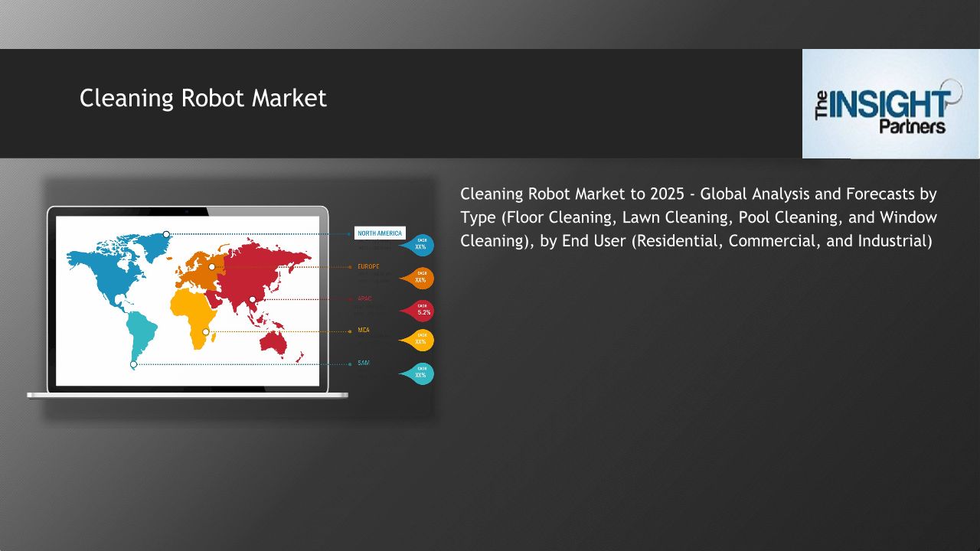The height and width of the screenshot is (551, 980).
Task: Select the SAM region label
Action: pyautogui.click(x=364, y=363)
